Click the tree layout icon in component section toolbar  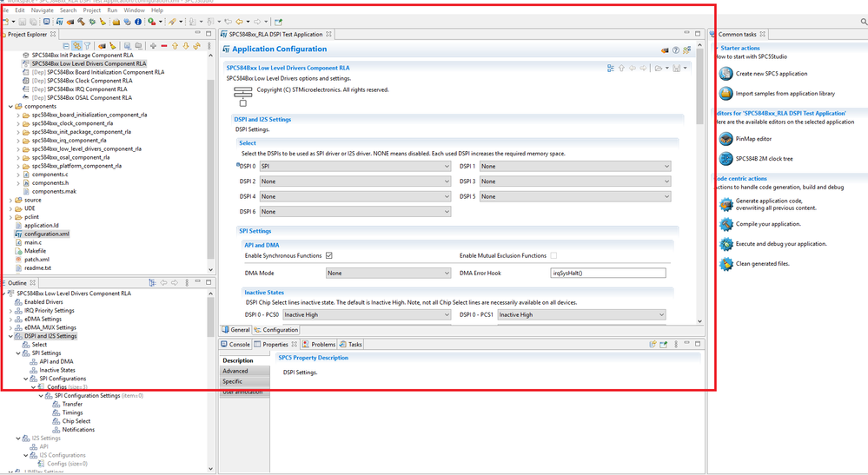[611, 68]
